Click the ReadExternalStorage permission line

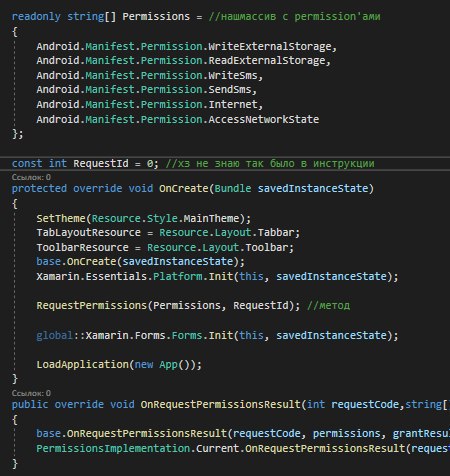pos(183,61)
